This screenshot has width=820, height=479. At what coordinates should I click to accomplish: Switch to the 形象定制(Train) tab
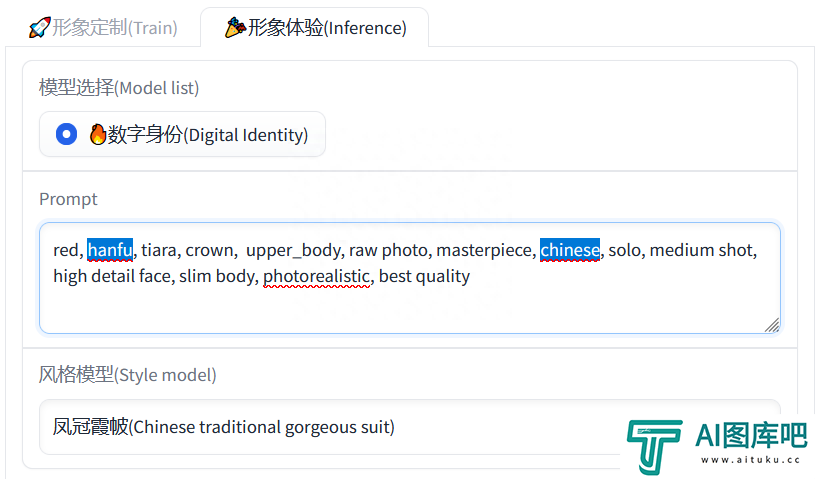point(104,27)
